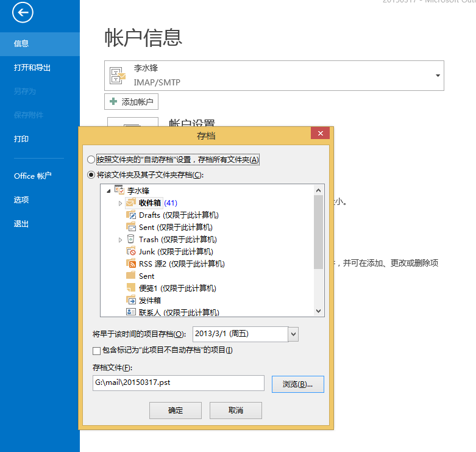
Task: Select the 便笺1 notes folder icon
Action: pyautogui.click(x=131, y=288)
